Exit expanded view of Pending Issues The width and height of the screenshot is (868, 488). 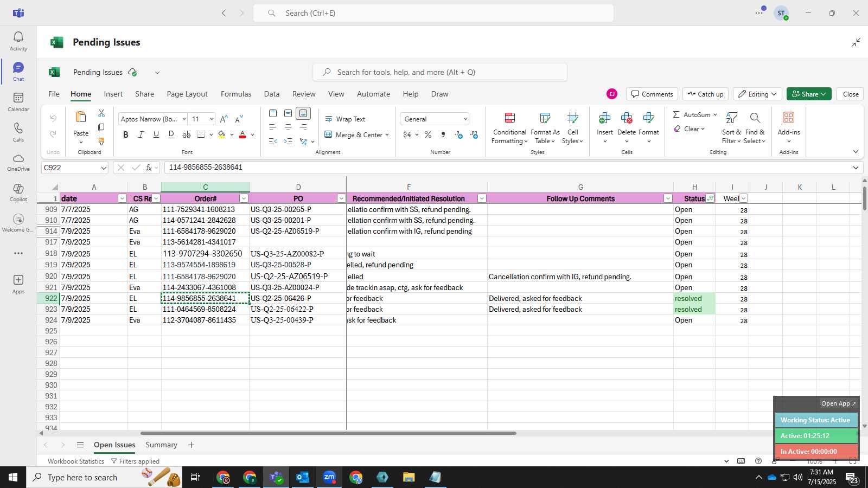coord(856,42)
